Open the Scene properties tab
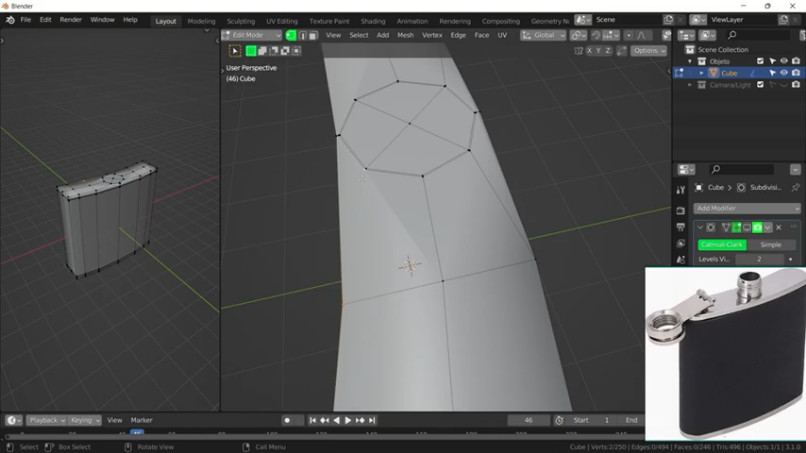806x453 pixels. click(681, 260)
